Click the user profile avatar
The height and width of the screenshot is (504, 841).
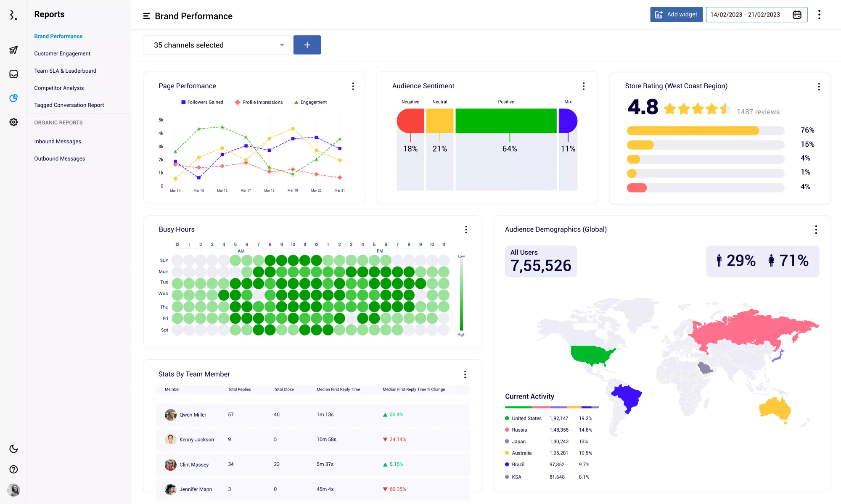point(13,490)
